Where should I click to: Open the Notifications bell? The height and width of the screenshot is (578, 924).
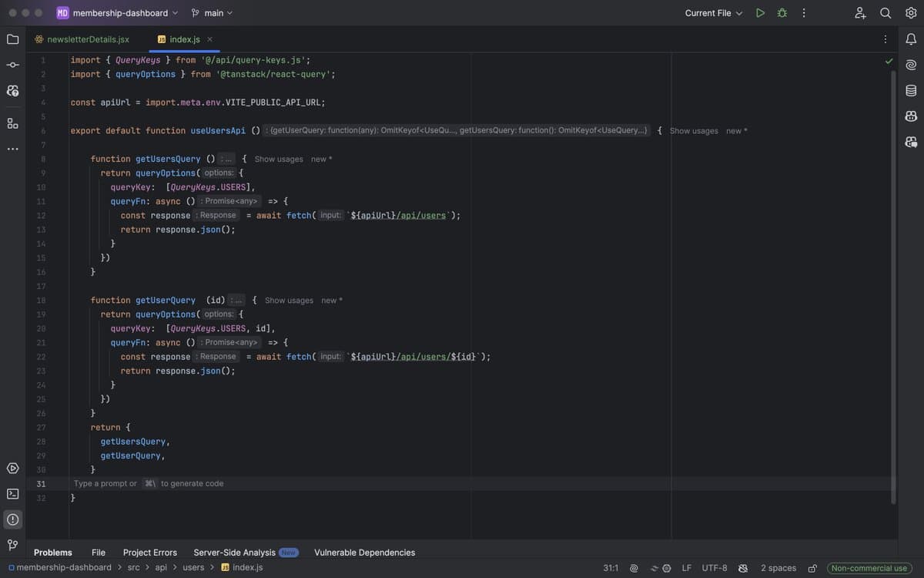tap(911, 39)
